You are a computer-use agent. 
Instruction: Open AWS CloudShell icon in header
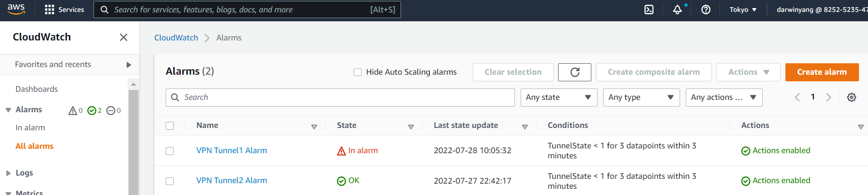point(649,10)
